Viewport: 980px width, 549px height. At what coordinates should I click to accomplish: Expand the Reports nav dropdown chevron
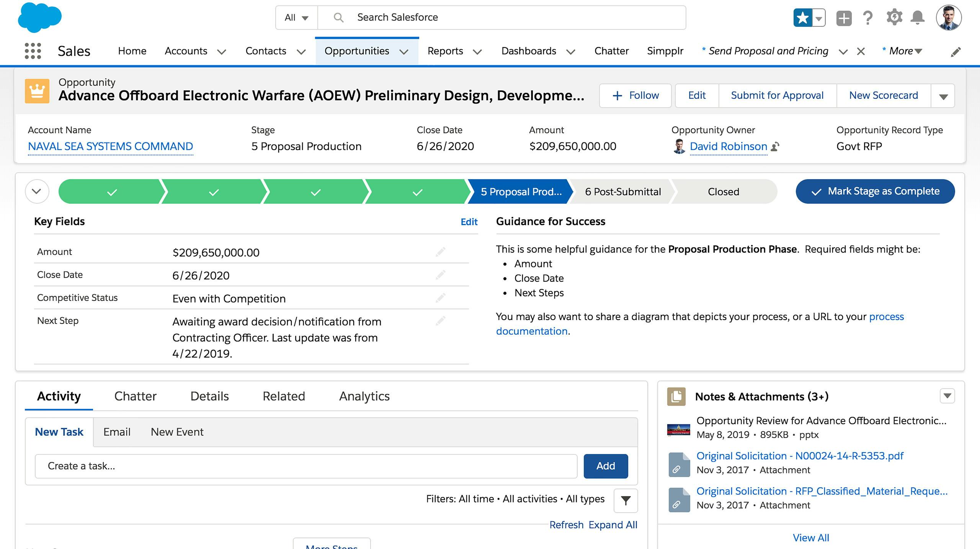477,52
